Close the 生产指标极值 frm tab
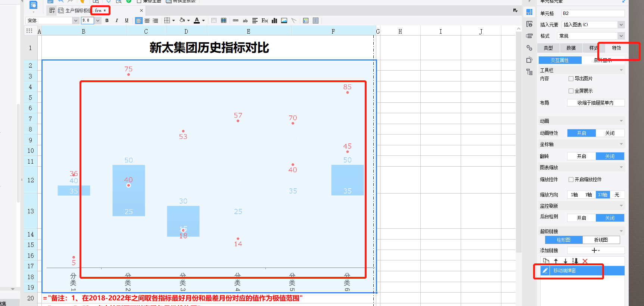Viewport: 644px width, 306px height. 141,10
